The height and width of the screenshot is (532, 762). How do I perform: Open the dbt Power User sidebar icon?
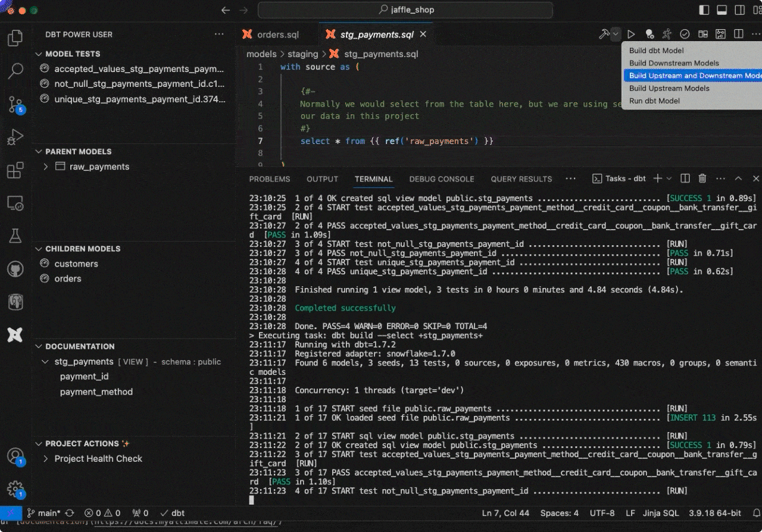(15, 334)
